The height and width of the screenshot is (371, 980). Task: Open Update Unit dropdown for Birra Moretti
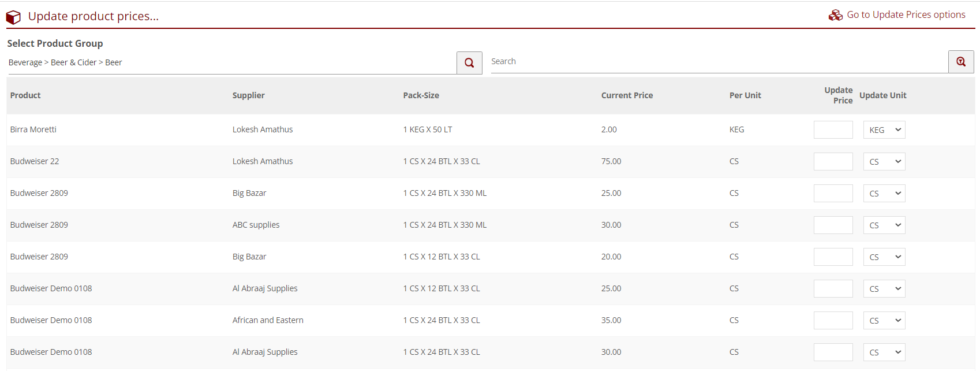(884, 130)
